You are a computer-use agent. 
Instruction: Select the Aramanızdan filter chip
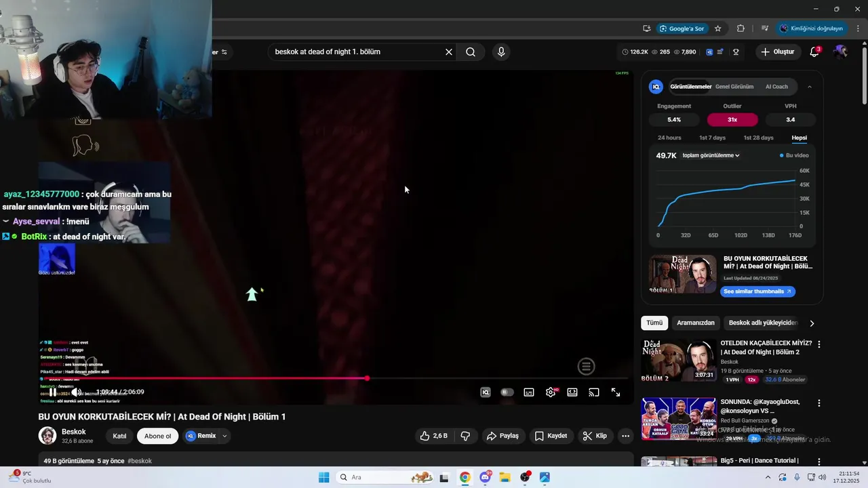point(696,323)
